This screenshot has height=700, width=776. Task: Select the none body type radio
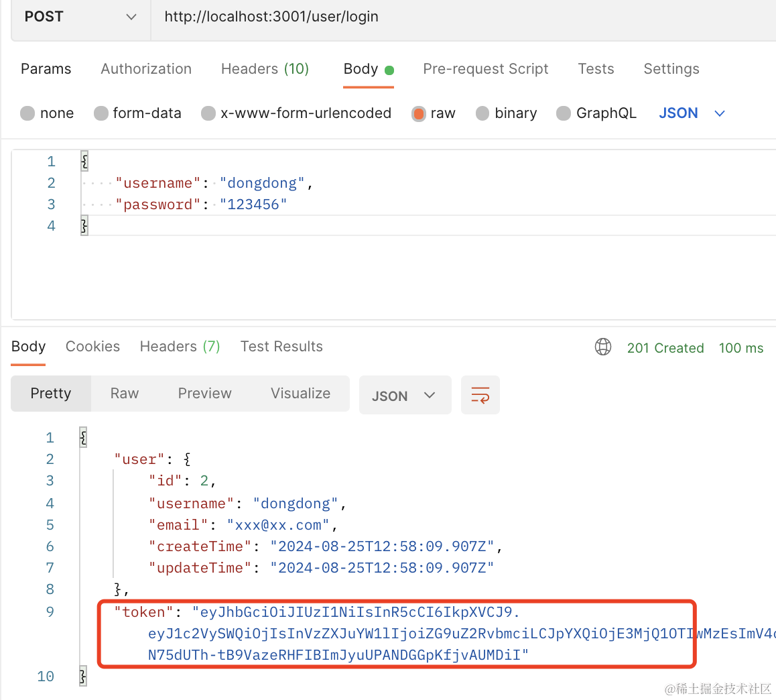point(27,113)
